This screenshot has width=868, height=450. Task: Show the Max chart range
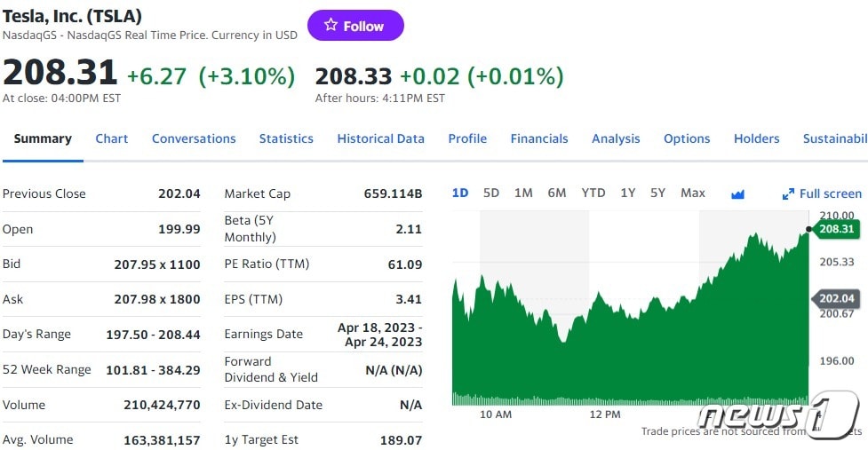pos(693,193)
